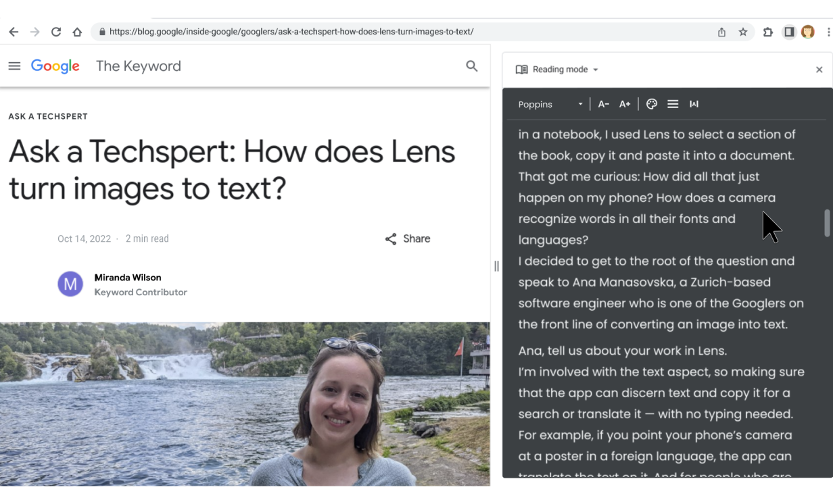Decrease font size in reading mode

[604, 104]
